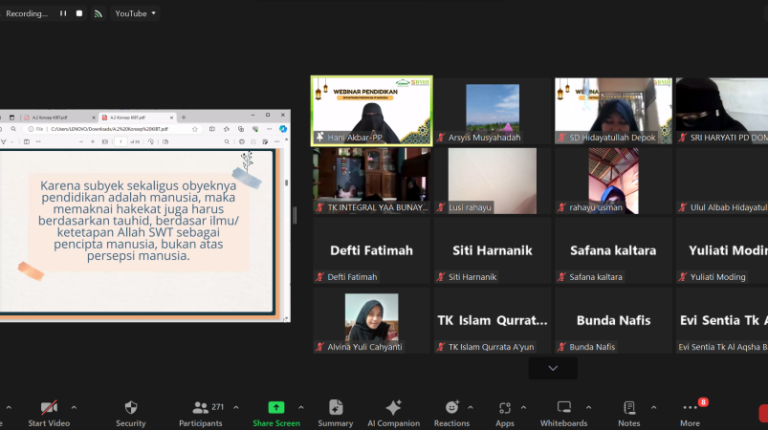Click the PDF page number field
Viewport: 768px width, 430px height.
tap(120, 142)
